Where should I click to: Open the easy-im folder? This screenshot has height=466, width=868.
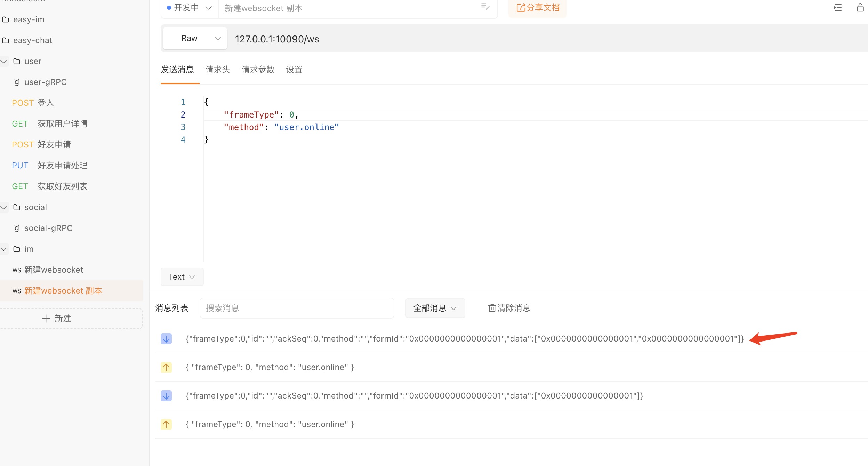29,19
